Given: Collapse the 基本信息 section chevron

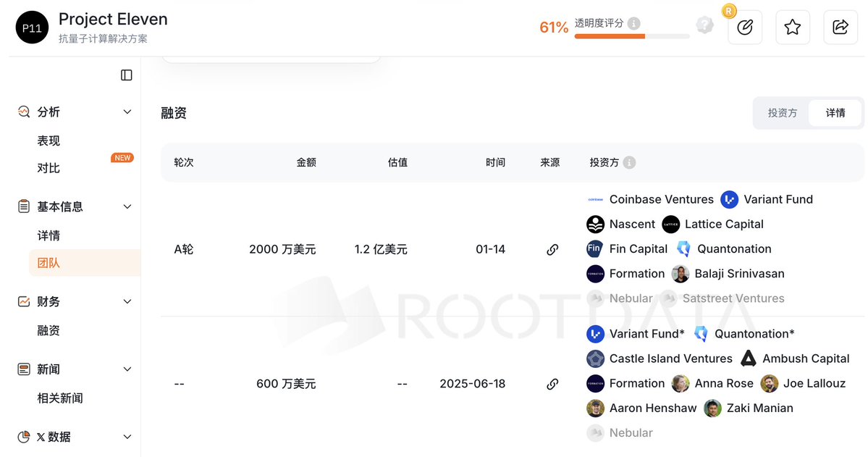Looking at the screenshot, I should click(127, 206).
